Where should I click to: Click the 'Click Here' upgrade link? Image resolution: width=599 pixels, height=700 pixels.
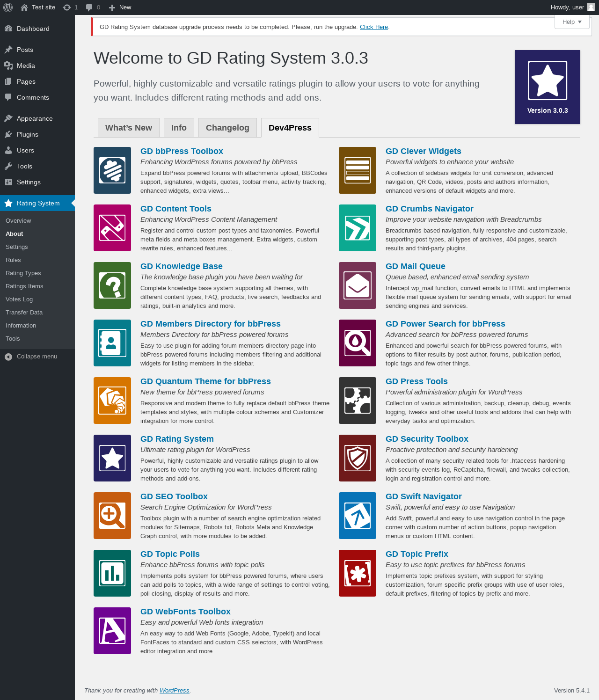tap(374, 27)
